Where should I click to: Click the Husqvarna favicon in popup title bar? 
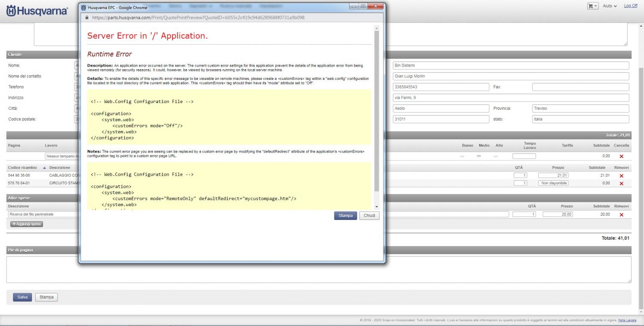[84, 7]
